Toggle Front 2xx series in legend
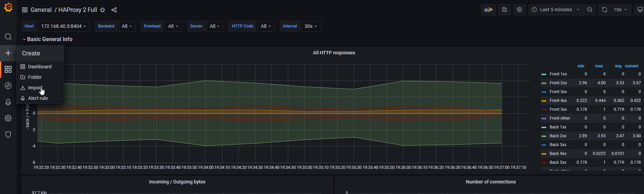 pyautogui.click(x=558, y=83)
